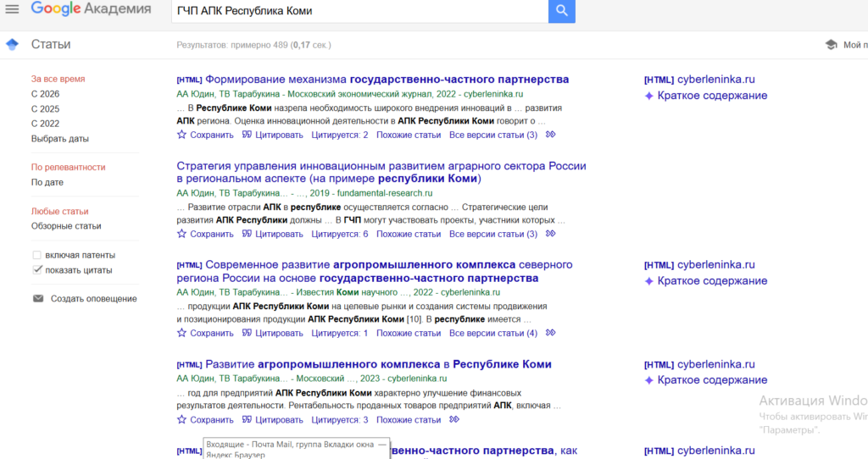Image resolution: width=868 pixels, height=459 pixels.
Task: Open Цитируется: 2 citations link
Action: pos(339,135)
